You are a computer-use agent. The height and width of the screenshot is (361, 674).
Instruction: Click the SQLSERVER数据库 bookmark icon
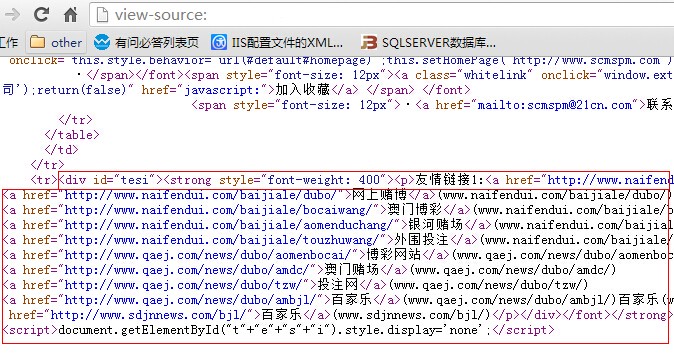(369, 42)
